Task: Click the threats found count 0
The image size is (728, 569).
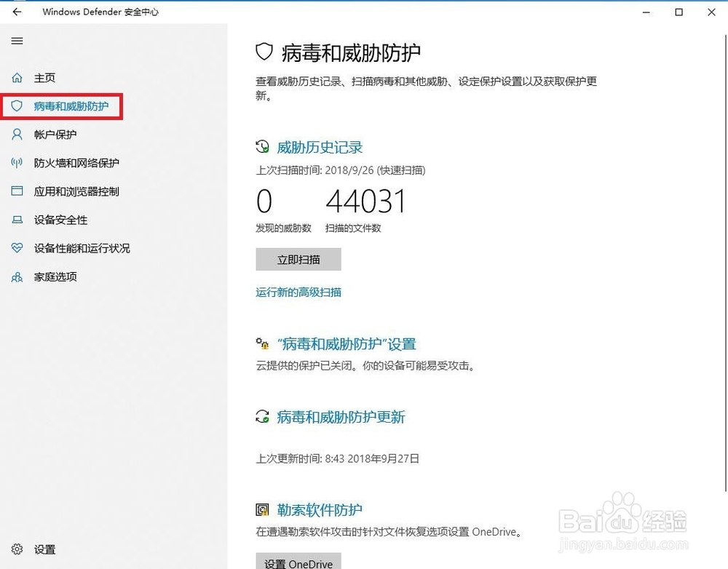Action: pyautogui.click(x=264, y=202)
